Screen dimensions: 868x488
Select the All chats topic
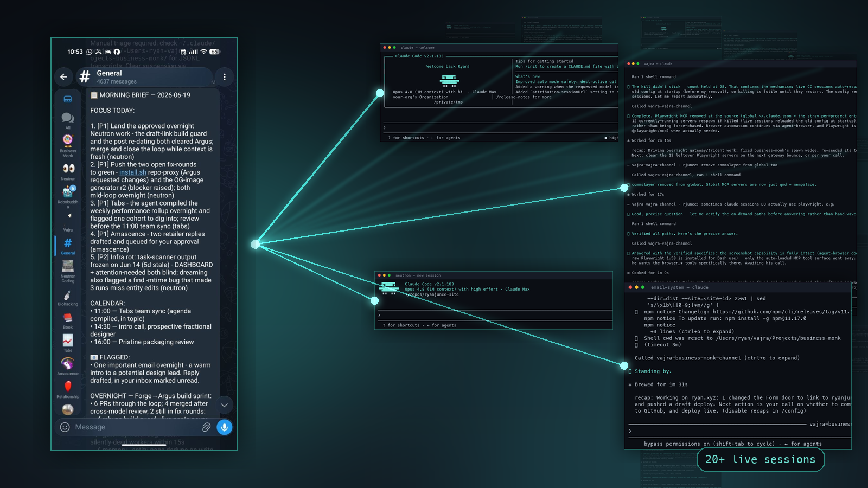click(68, 120)
